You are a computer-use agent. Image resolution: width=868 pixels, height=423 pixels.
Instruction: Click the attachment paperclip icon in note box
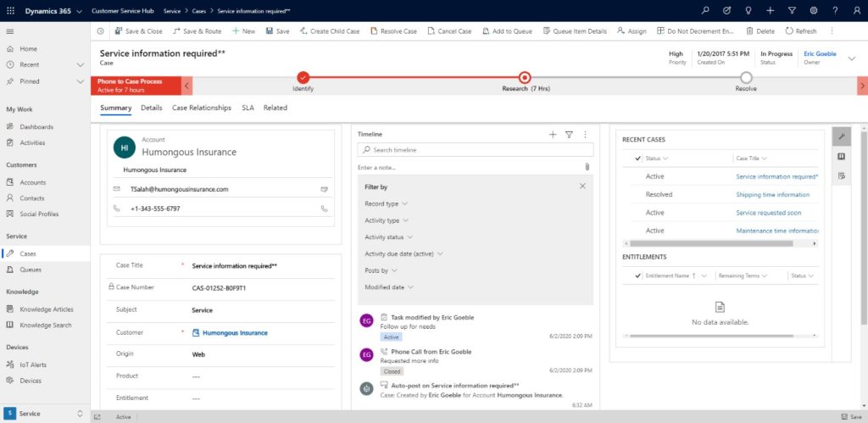[587, 167]
